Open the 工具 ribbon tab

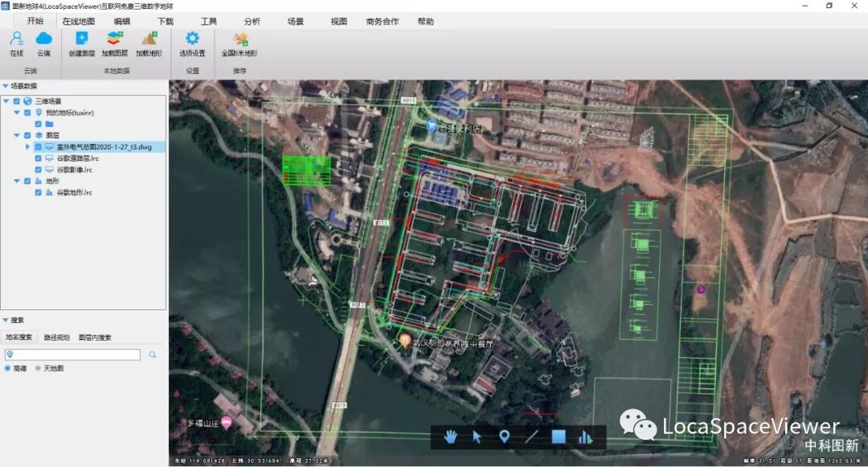click(208, 21)
